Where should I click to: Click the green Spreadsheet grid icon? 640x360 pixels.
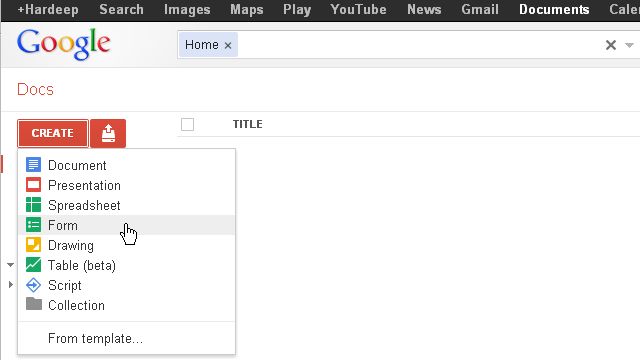point(33,205)
